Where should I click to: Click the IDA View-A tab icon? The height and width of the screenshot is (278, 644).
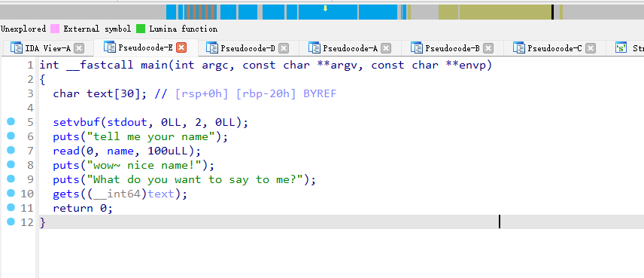[x=17, y=48]
